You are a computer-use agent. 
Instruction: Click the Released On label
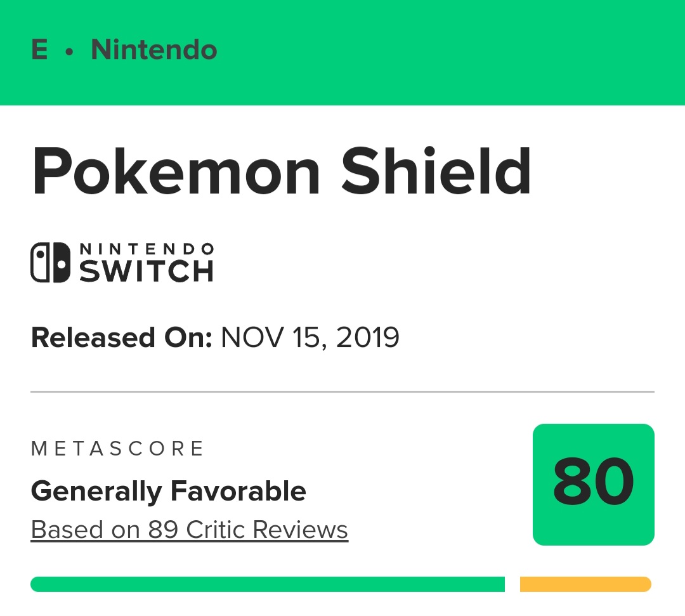click(x=122, y=337)
